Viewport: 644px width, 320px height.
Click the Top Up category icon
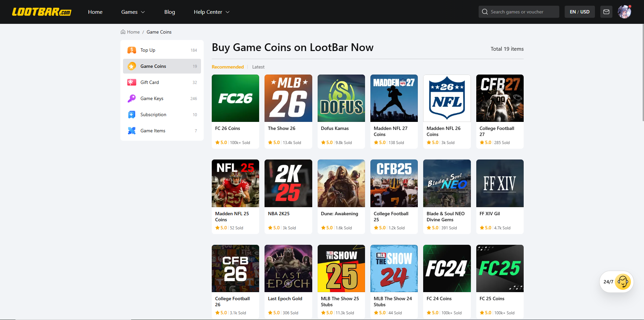pyautogui.click(x=132, y=50)
